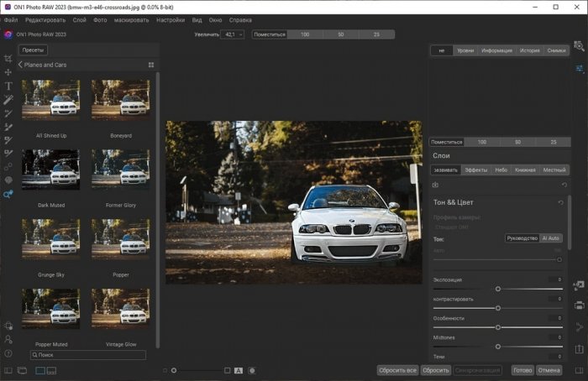
Task: Open the Edit module sliders icon
Action: (580, 69)
